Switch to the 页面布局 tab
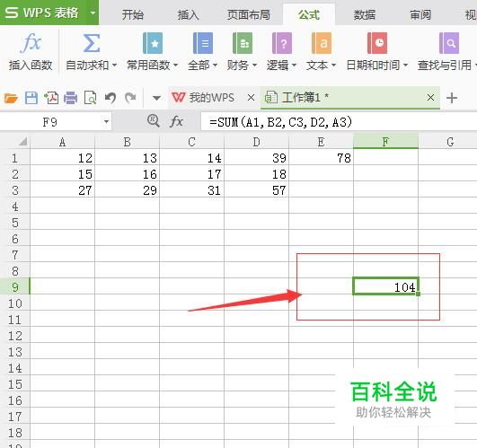 coord(249,14)
